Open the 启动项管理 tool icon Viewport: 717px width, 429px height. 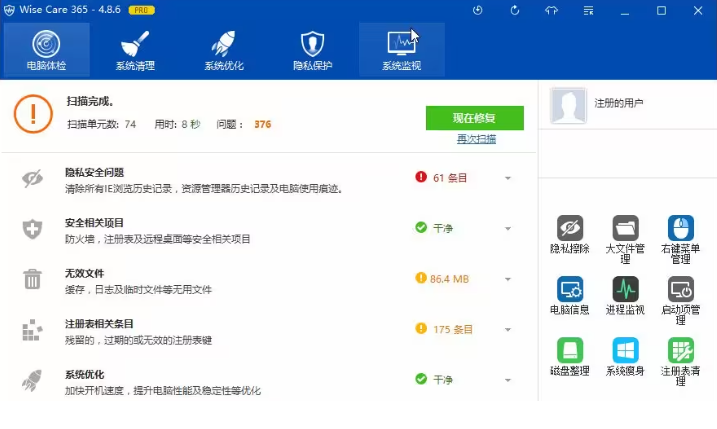(681, 289)
